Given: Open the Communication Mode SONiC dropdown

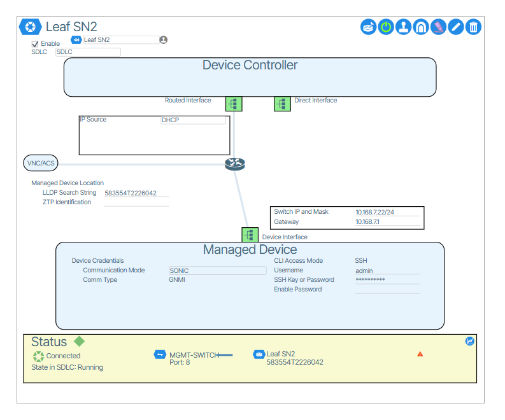Looking at the screenshot, I should pos(217,270).
